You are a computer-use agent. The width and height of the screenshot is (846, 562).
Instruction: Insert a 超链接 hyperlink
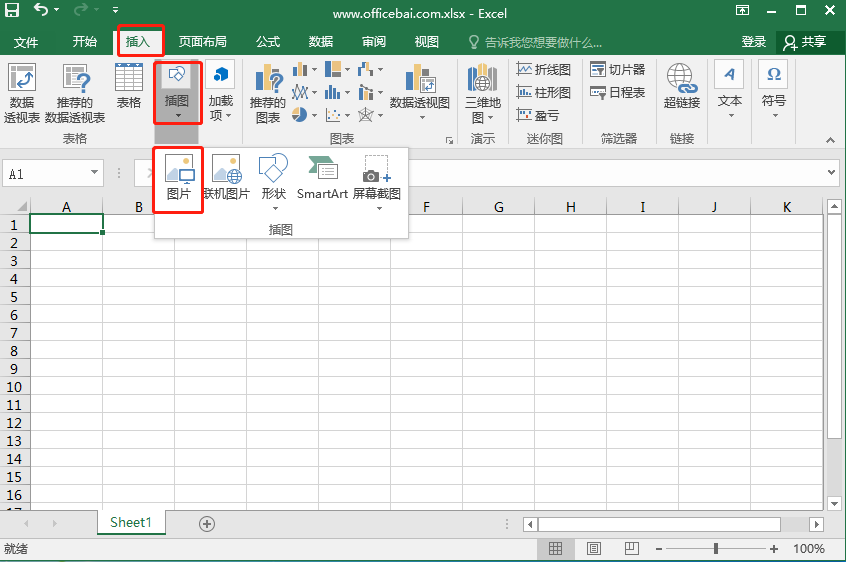682,86
